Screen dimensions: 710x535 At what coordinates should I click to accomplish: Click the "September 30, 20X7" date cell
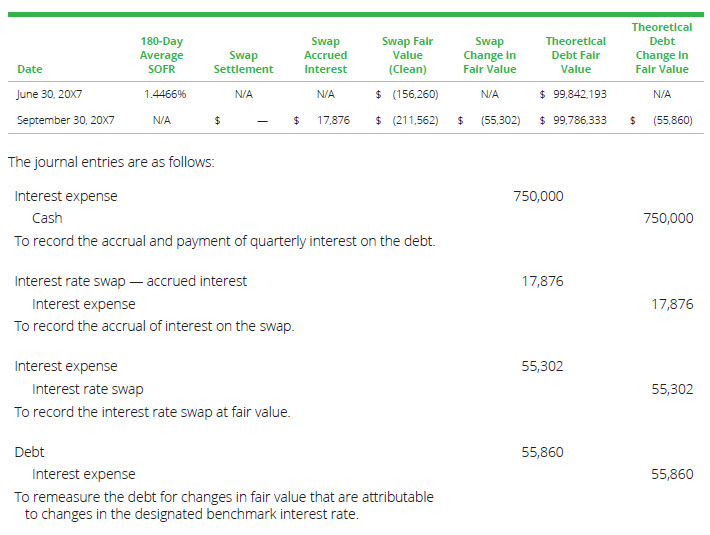point(66,120)
